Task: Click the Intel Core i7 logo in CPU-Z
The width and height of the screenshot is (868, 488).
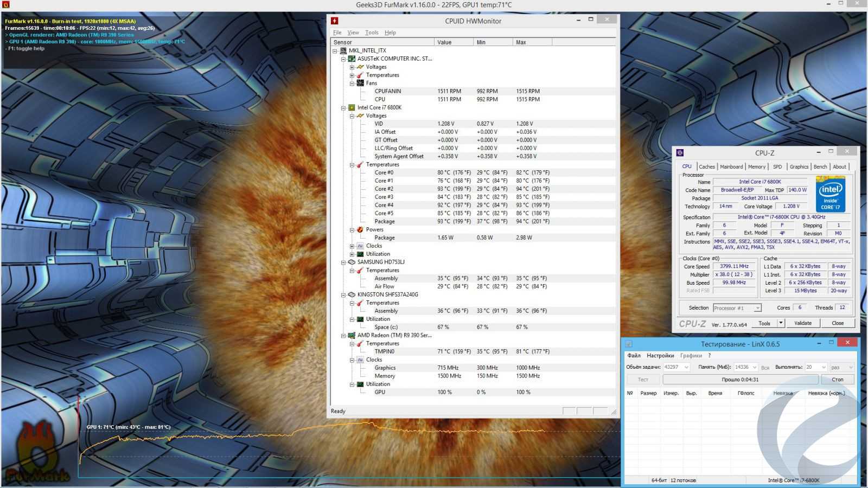Action: point(830,194)
